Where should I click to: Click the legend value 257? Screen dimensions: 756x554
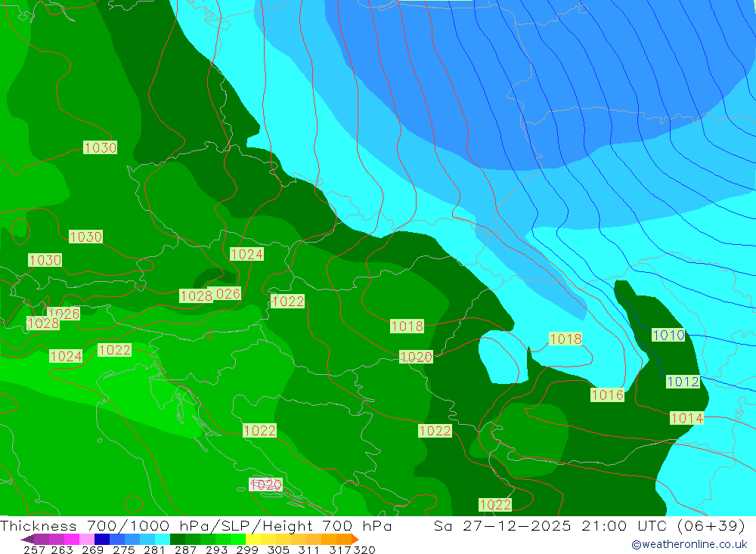pos(34,549)
